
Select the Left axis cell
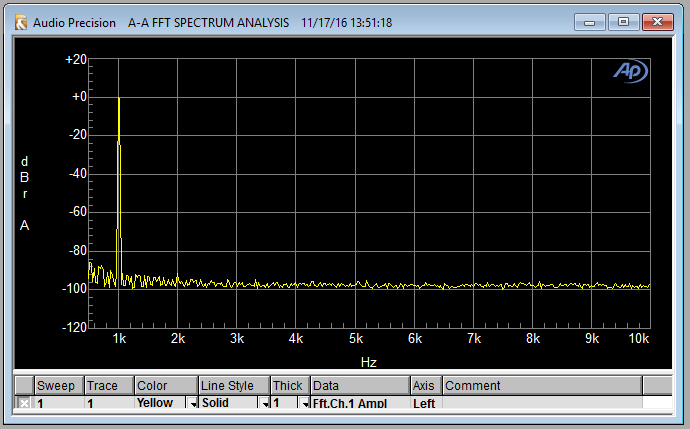[x=426, y=403]
